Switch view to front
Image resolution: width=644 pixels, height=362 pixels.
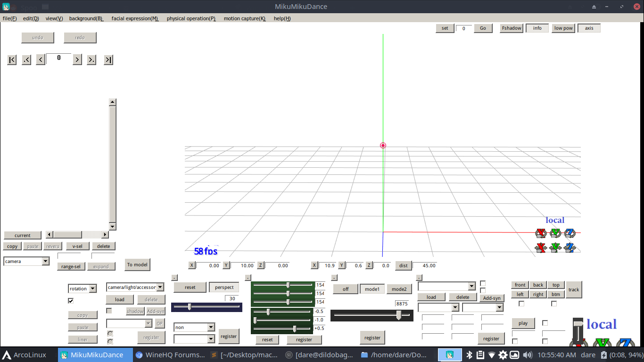[x=520, y=285]
